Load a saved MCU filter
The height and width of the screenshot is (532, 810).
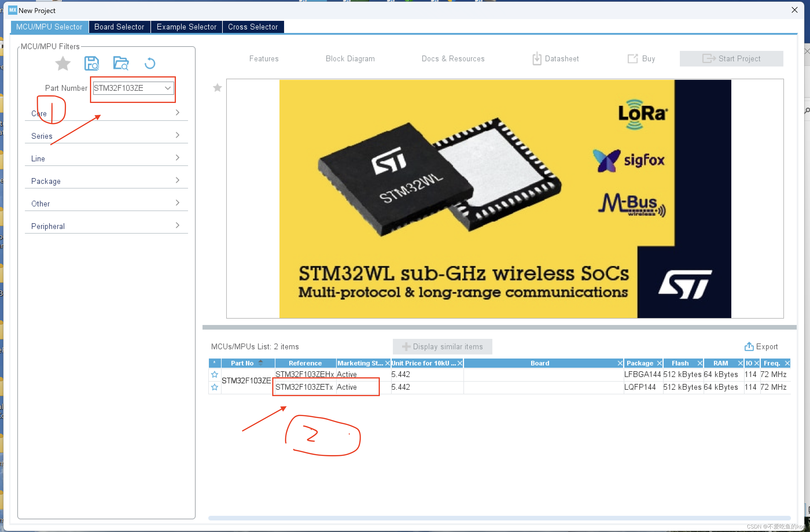[x=121, y=63]
